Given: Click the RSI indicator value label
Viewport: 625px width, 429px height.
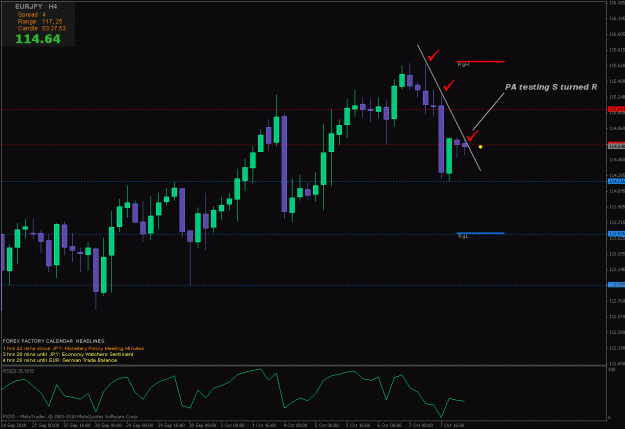Looking at the screenshot, I should pos(18,371).
